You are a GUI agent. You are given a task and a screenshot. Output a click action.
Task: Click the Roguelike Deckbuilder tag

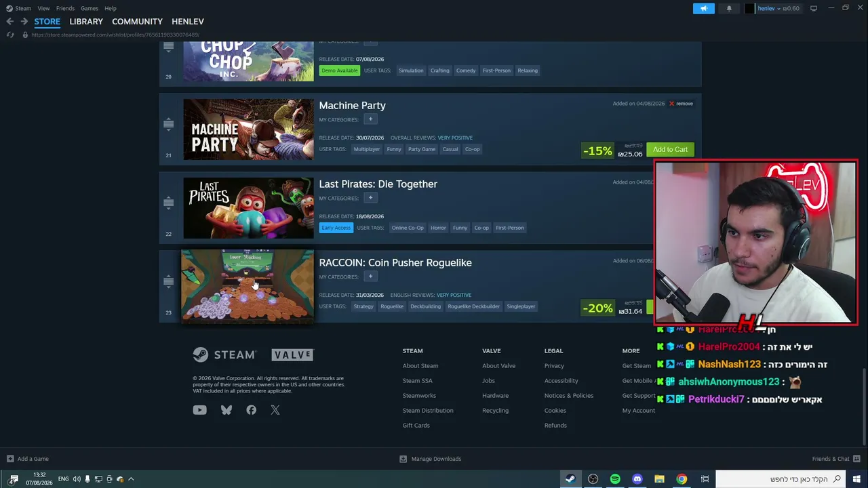click(474, 306)
